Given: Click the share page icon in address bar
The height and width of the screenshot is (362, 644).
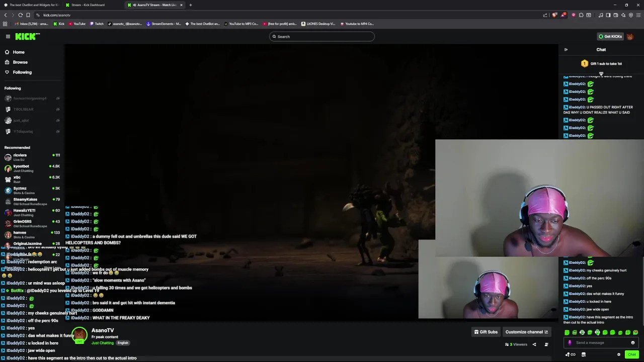Looking at the screenshot, I should click(x=545, y=15).
